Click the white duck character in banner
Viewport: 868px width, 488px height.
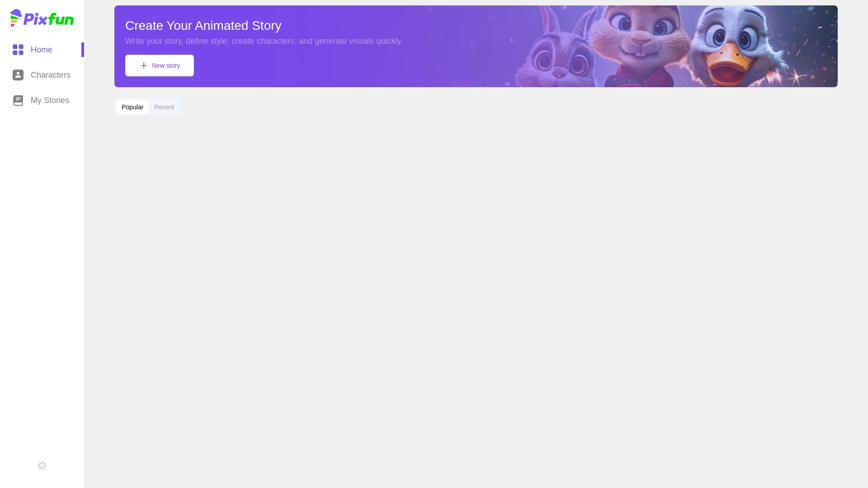click(x=737, y=47)
